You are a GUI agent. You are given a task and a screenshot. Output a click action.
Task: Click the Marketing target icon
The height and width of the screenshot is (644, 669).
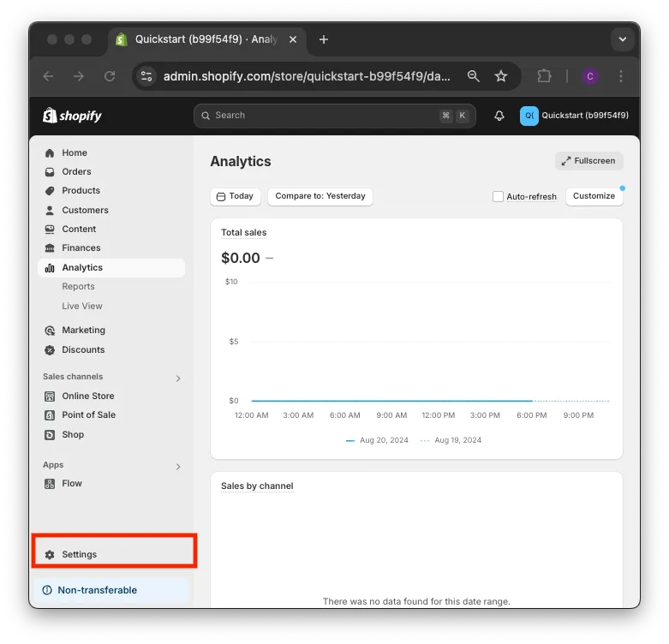click(x=50, y=331)
